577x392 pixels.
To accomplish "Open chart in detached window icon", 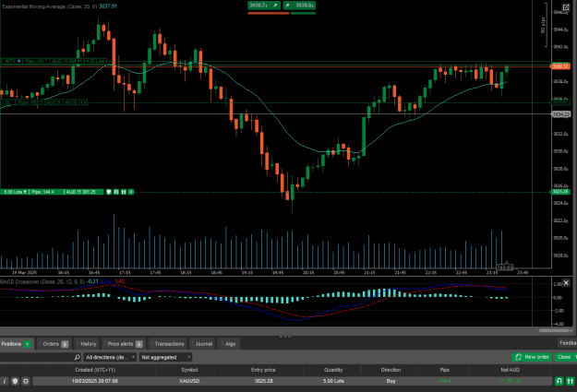I will 566,7.
